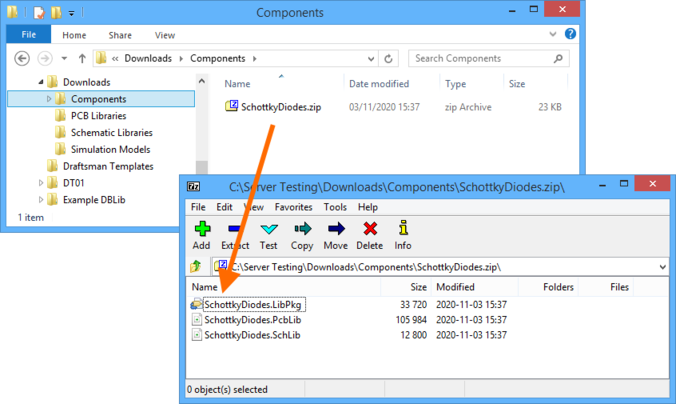This screenshot has height=404, width=676.
Task: Open the 7-Zip File menu
Action: coord(198,207)
